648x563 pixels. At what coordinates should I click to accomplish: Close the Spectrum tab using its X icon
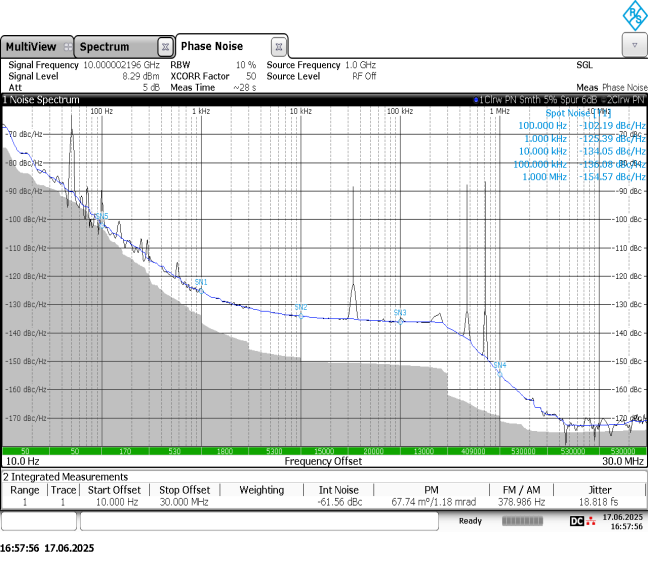[x=164, y=47]
